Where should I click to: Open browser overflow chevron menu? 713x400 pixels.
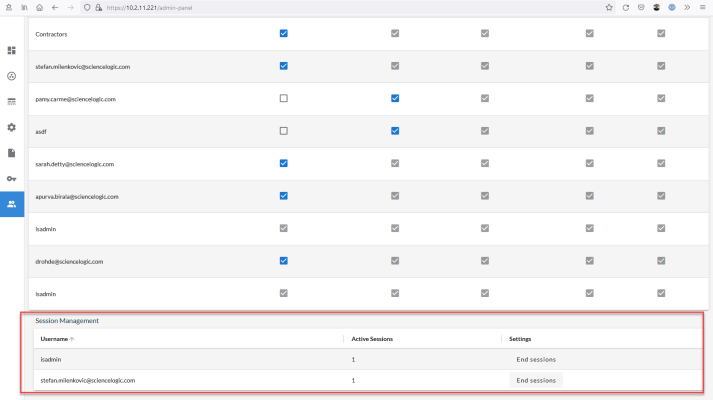(687, 7)
